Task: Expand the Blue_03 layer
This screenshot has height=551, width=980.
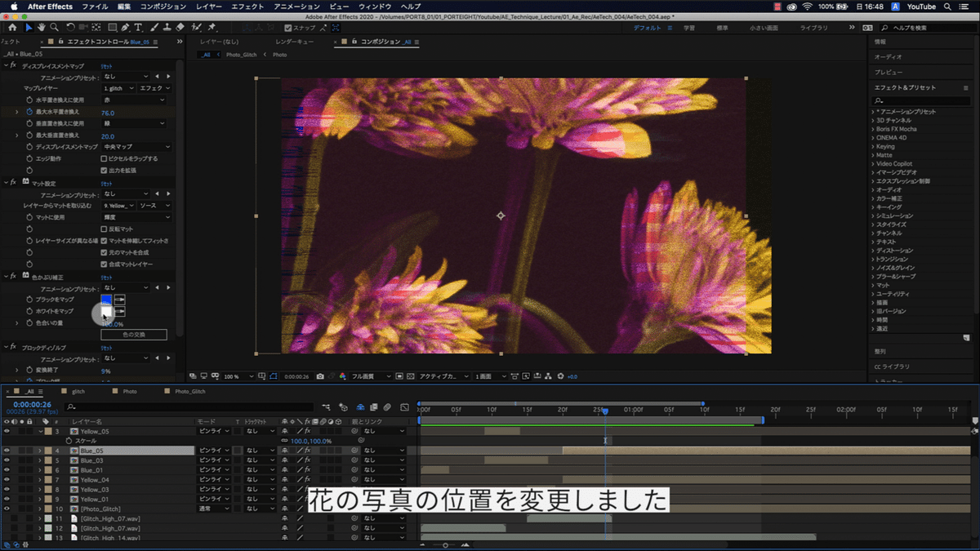Action: (x=39, y=460)
